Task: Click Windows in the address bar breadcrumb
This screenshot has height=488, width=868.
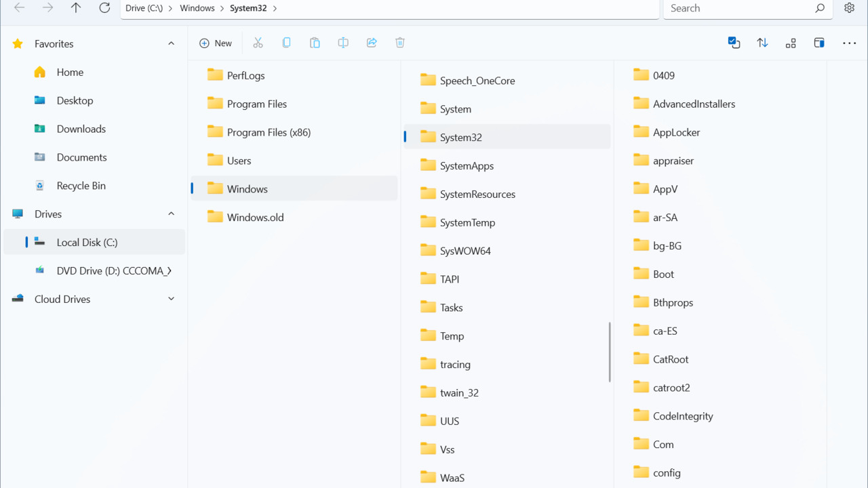Action: (197, 8)
